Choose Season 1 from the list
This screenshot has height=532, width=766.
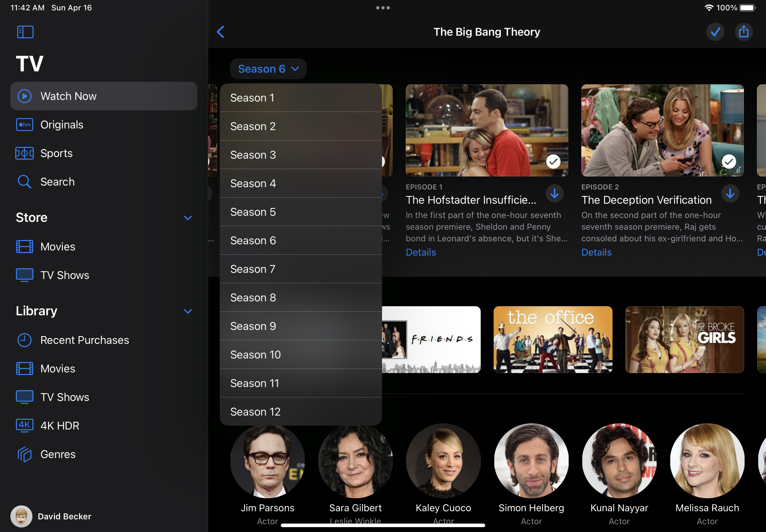pyautogui.click(x=301, y=98)
